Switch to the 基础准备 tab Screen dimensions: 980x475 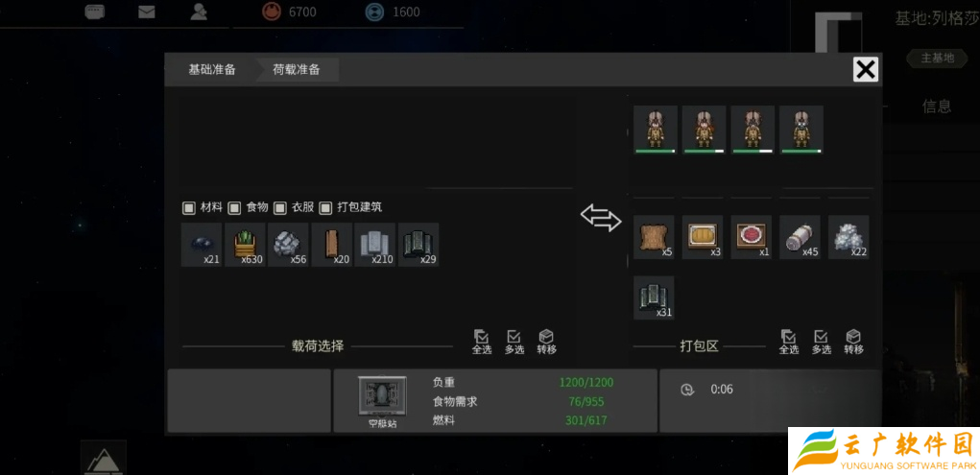click(x=212, y=69)
